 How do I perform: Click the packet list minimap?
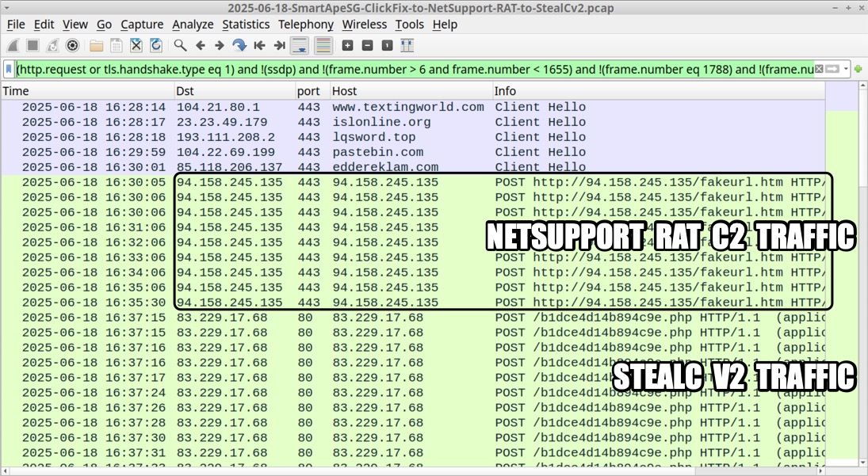point(841,274)
